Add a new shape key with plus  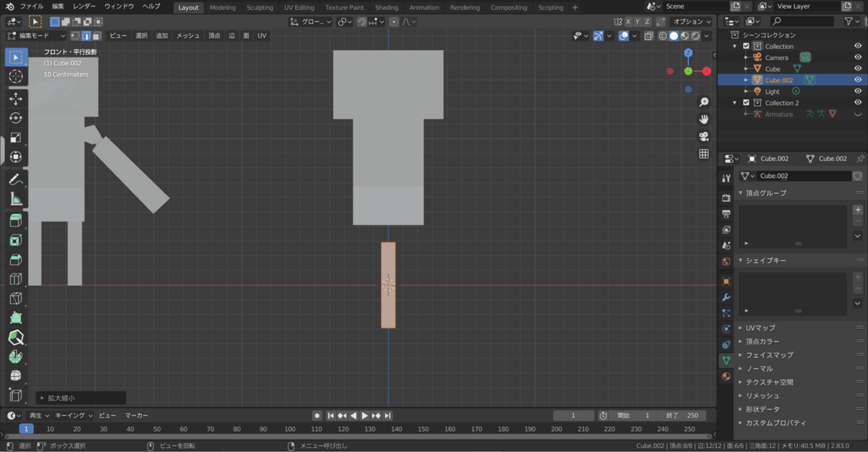click(858, 277)
